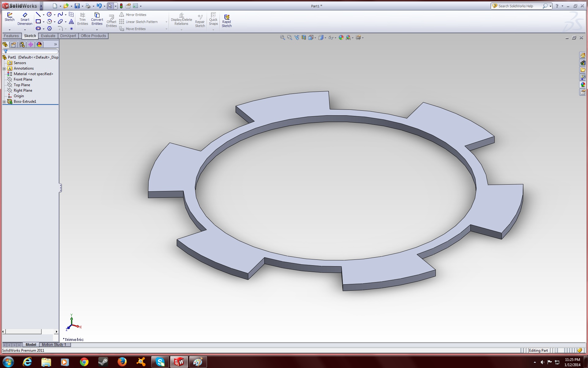Click the Trim Entities tool

click(82, 19)
